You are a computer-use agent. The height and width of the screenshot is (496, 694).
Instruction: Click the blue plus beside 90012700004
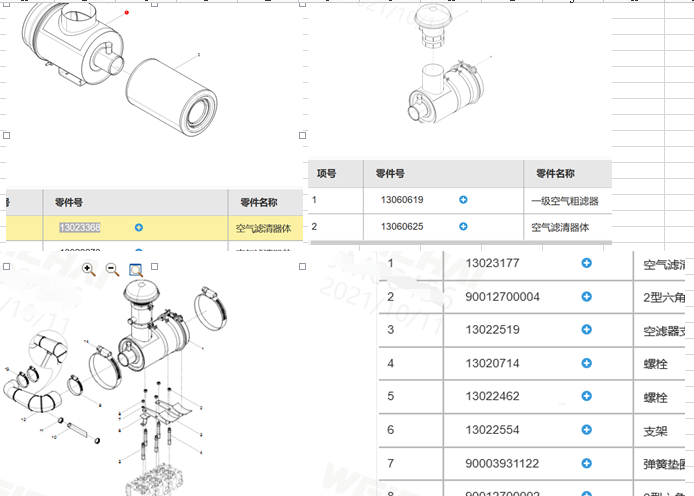click(587, 297)
